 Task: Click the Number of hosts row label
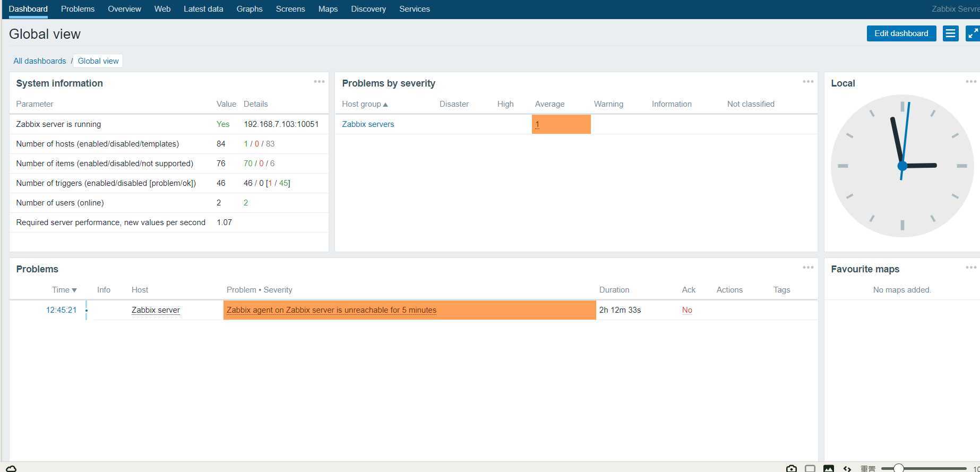[x=98, y=144]
